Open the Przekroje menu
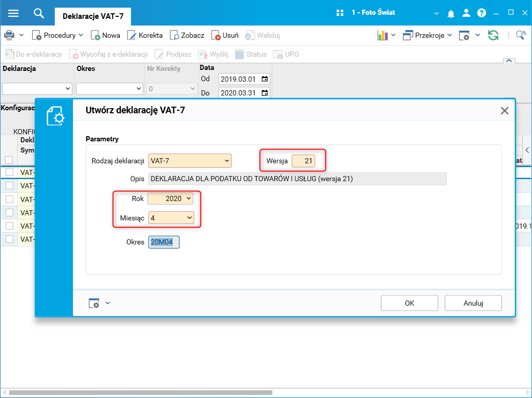The width and height of the screenshot is (532, 398). point(427,35)
